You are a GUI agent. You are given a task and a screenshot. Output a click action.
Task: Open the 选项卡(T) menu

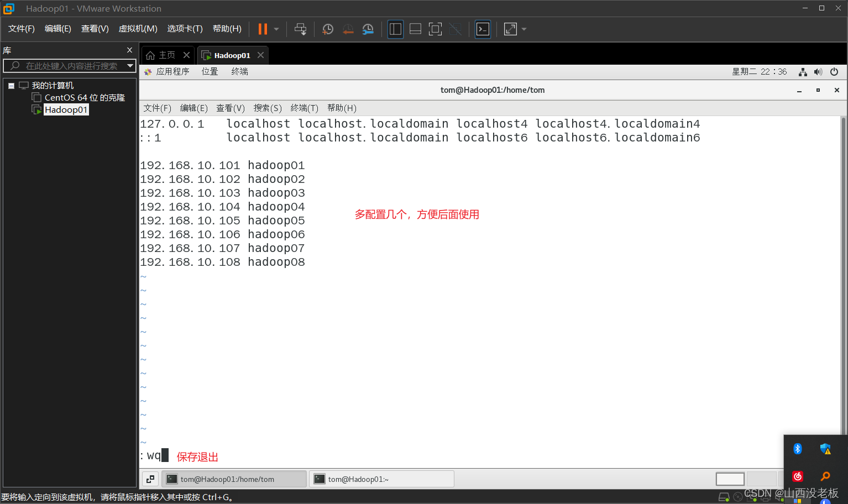185,29
